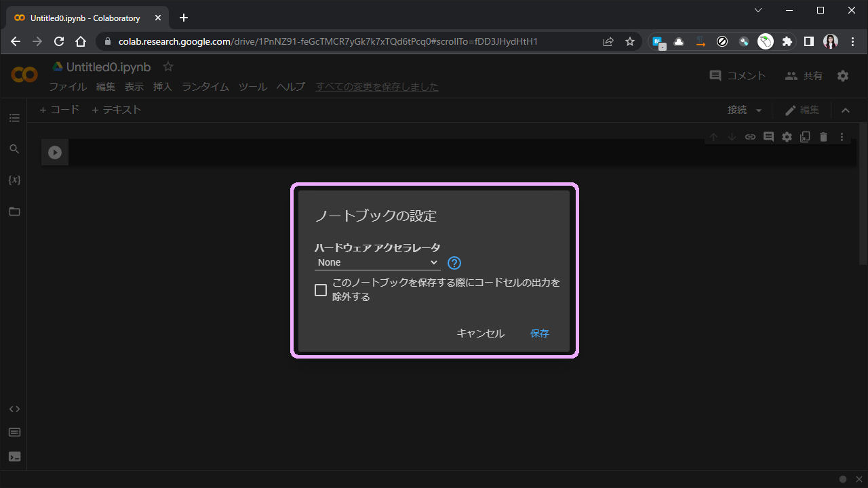Click the 保存 button in the dialog

(540, 333)
